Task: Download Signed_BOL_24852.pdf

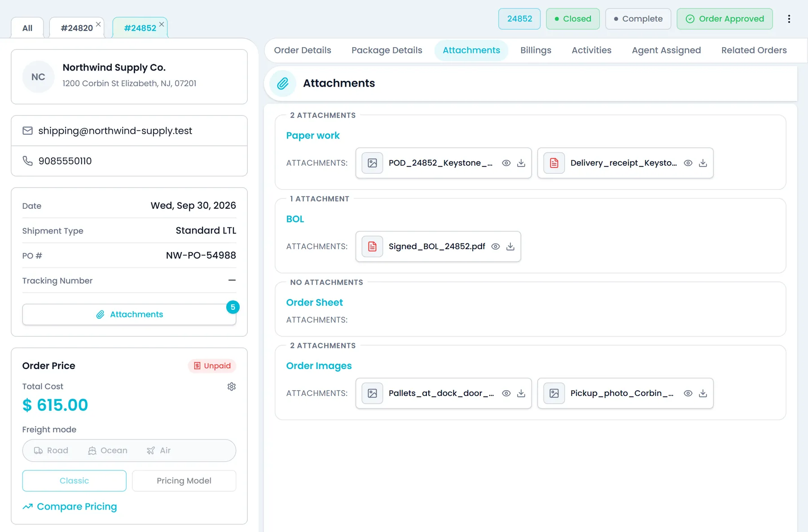Action: (x=510, y=246)
